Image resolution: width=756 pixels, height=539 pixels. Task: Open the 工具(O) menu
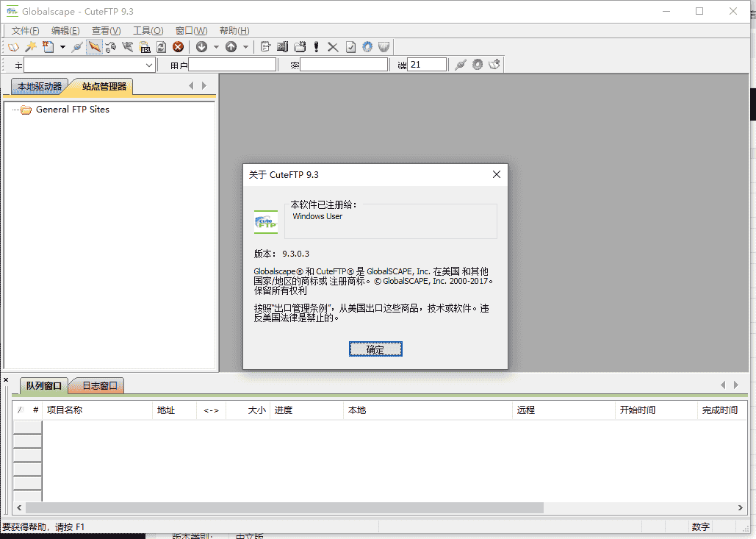(x=148, y=30)
